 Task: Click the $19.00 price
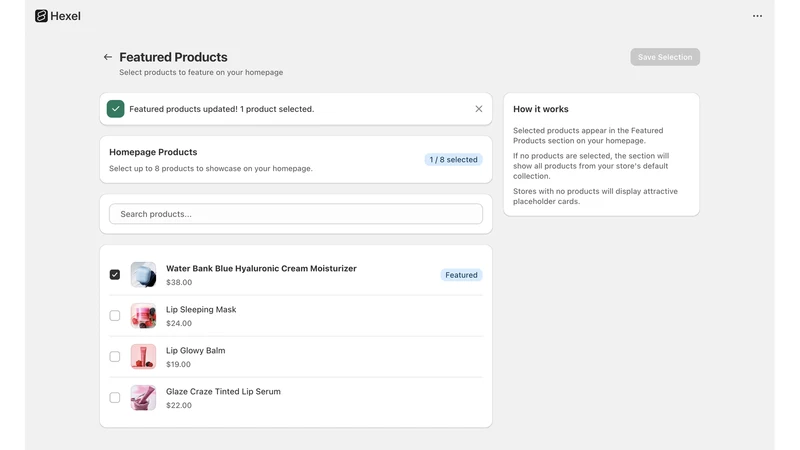pyautogui.click(x=179, y=364)
